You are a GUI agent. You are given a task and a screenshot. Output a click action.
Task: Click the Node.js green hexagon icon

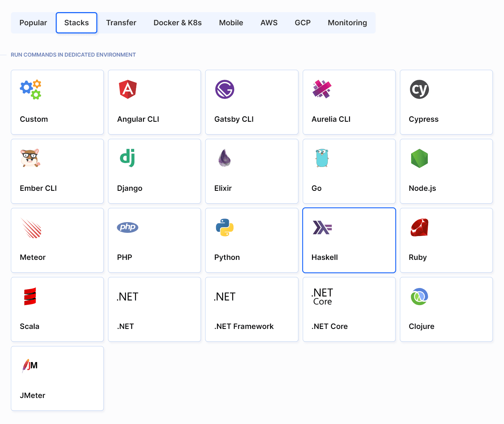coord(419,158)
